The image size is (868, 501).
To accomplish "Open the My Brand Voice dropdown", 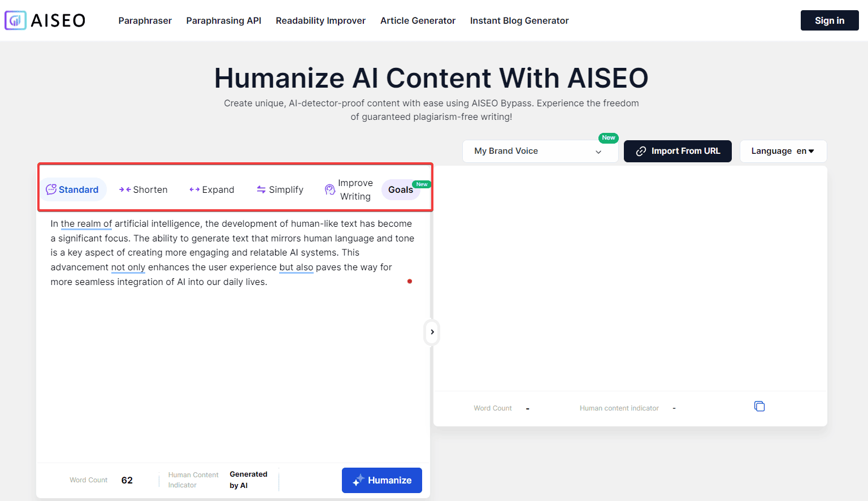I will coord(540,151).
